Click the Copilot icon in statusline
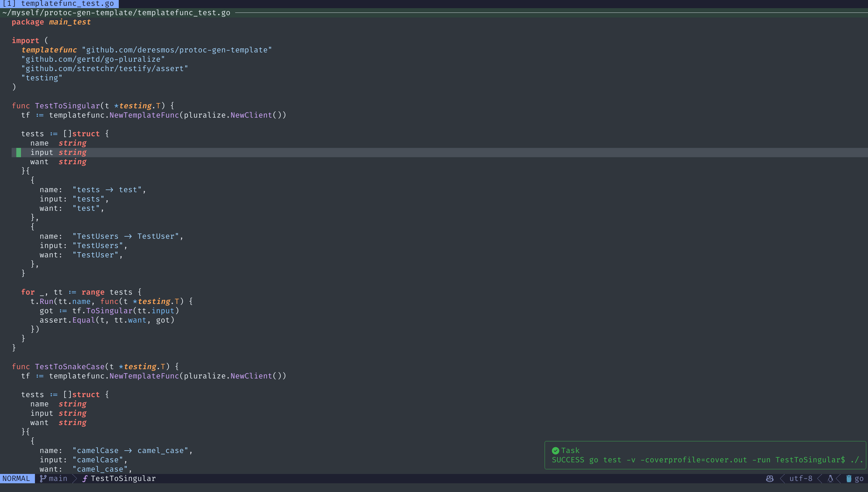The height and width of the screenshot is (492, 868). [770, 479]
